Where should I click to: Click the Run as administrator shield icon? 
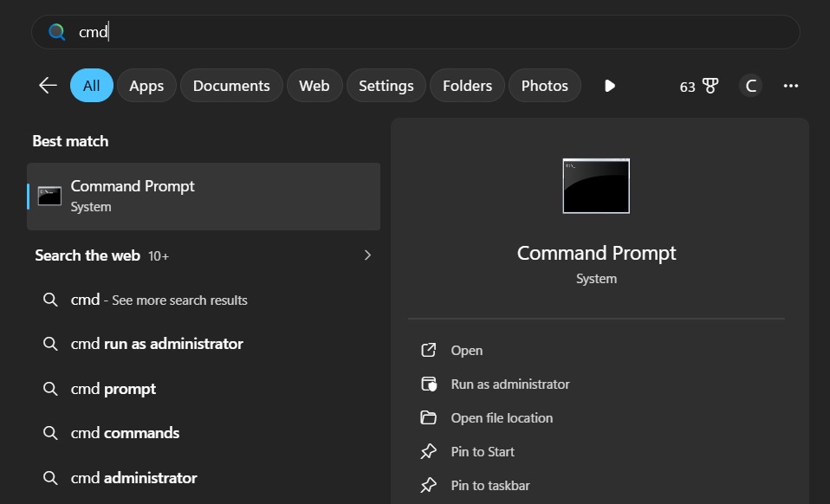[x=429, y=384]
